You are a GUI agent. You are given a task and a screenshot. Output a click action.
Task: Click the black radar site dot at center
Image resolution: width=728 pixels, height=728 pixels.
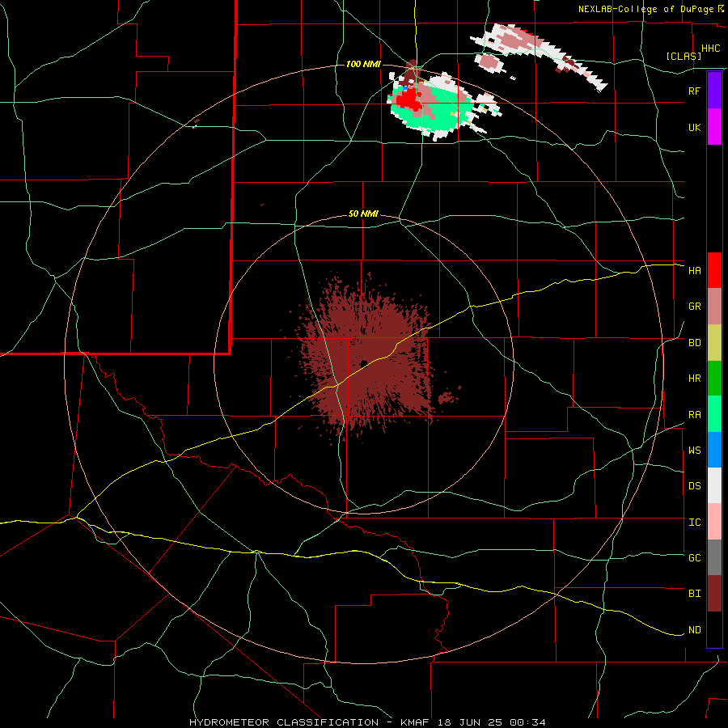tap(364, 363)
